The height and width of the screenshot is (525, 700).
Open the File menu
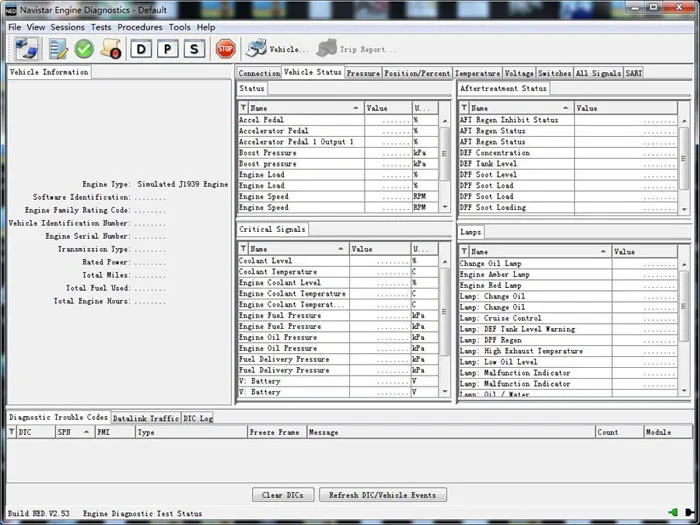(x=14, y=27)
